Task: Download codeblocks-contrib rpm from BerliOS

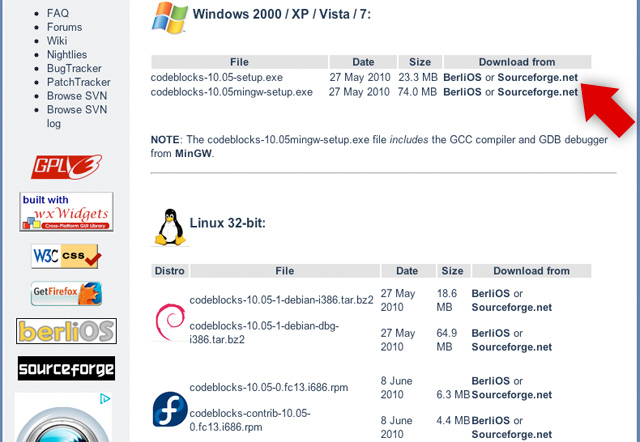Action: pos(491,420)
